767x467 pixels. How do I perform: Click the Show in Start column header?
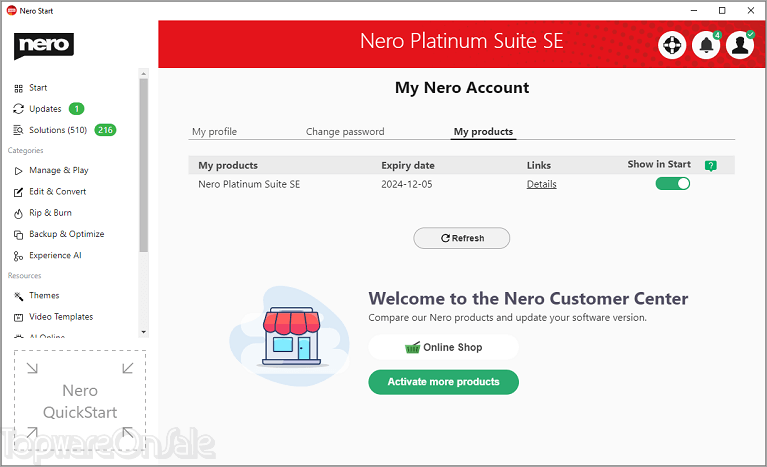coord(659,164)
